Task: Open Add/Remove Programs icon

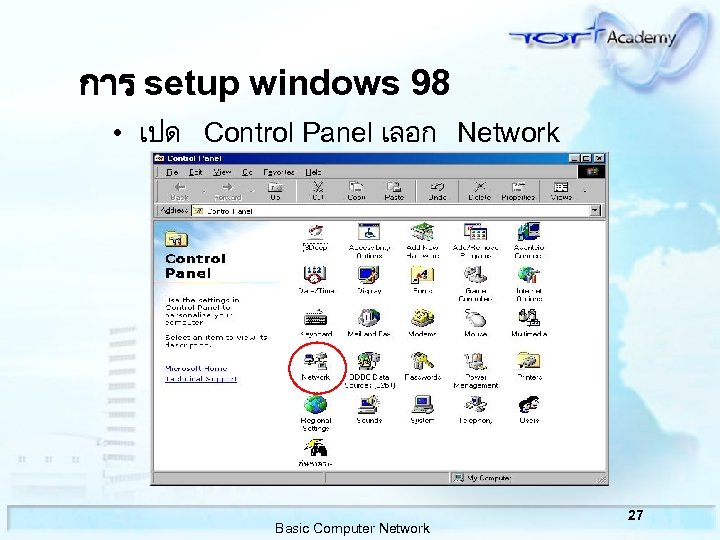Action: pyautogui.click(x=475, y=241)
